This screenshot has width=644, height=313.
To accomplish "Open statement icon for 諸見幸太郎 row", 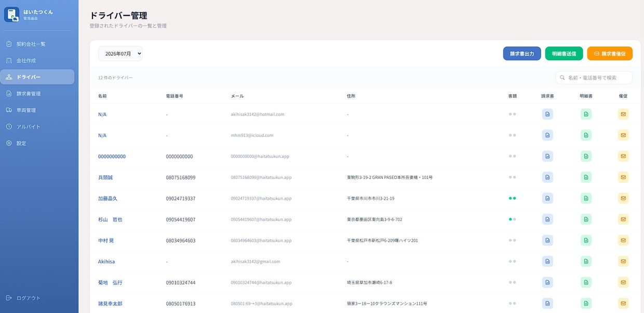I will point(586,304).
